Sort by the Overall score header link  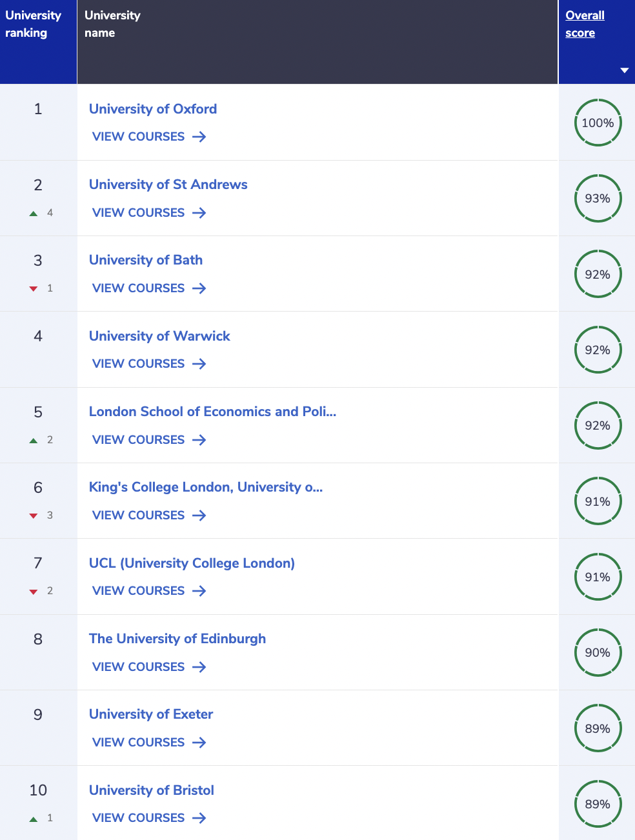coord(585,24)
